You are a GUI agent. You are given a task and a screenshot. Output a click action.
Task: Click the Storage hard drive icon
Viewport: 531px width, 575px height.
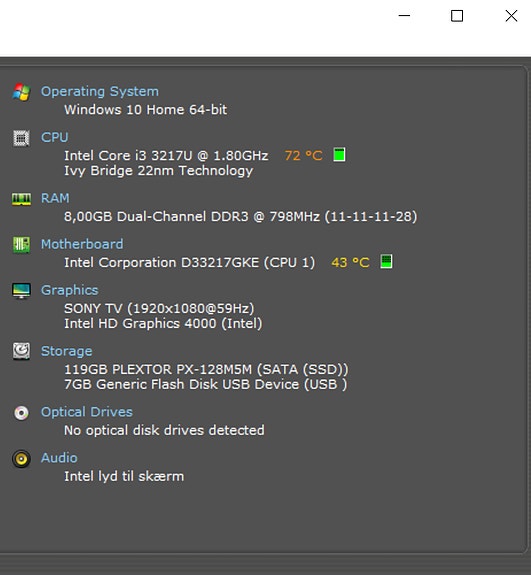tap(21, 351)
